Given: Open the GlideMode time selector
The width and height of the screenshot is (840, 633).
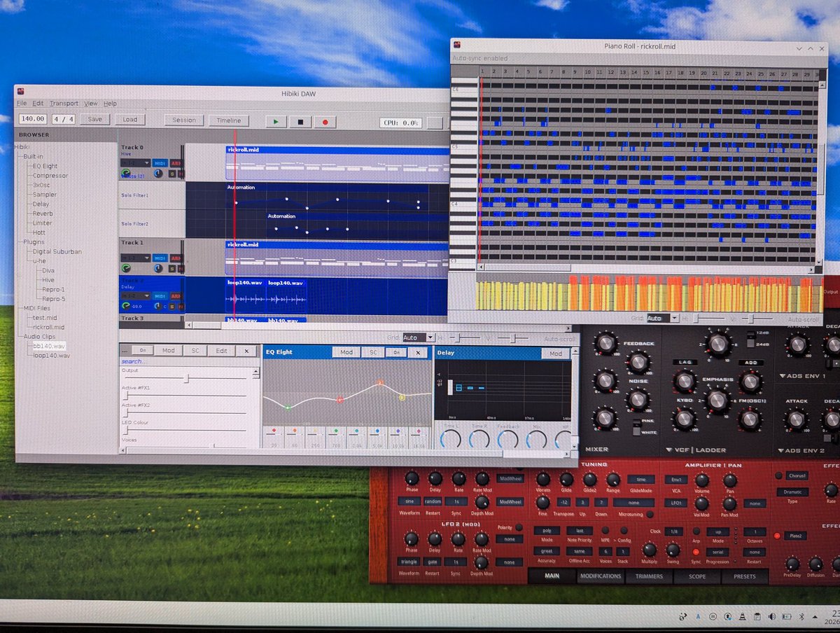Looking at the screenshot, I should [x=640, y=480].
